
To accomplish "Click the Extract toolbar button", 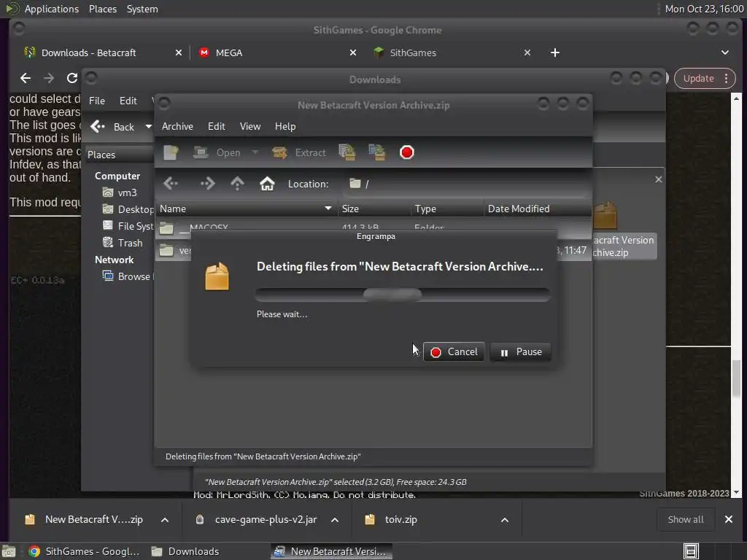I will 299,152.
